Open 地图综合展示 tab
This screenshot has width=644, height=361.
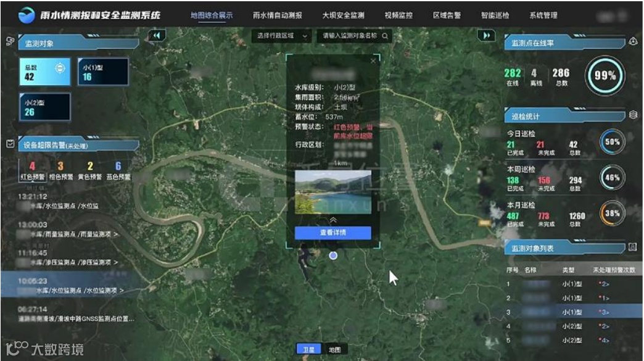[212, 15]
